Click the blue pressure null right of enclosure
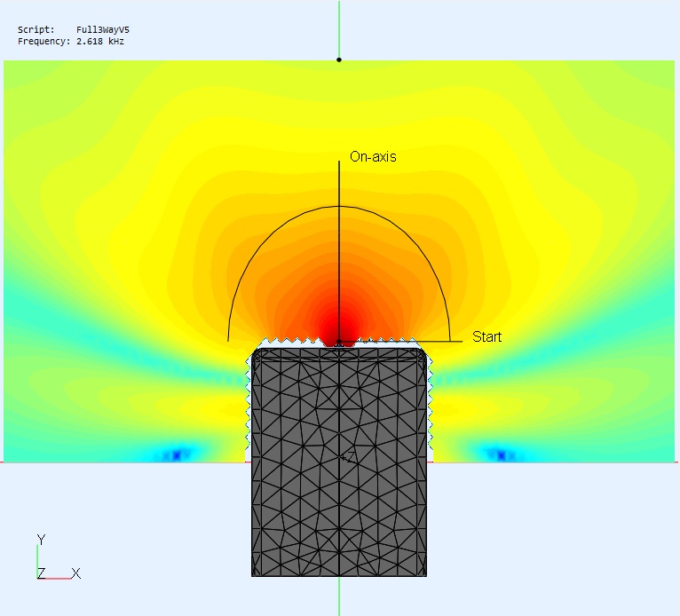Viewport: 680px width, 616px height. 502,455
